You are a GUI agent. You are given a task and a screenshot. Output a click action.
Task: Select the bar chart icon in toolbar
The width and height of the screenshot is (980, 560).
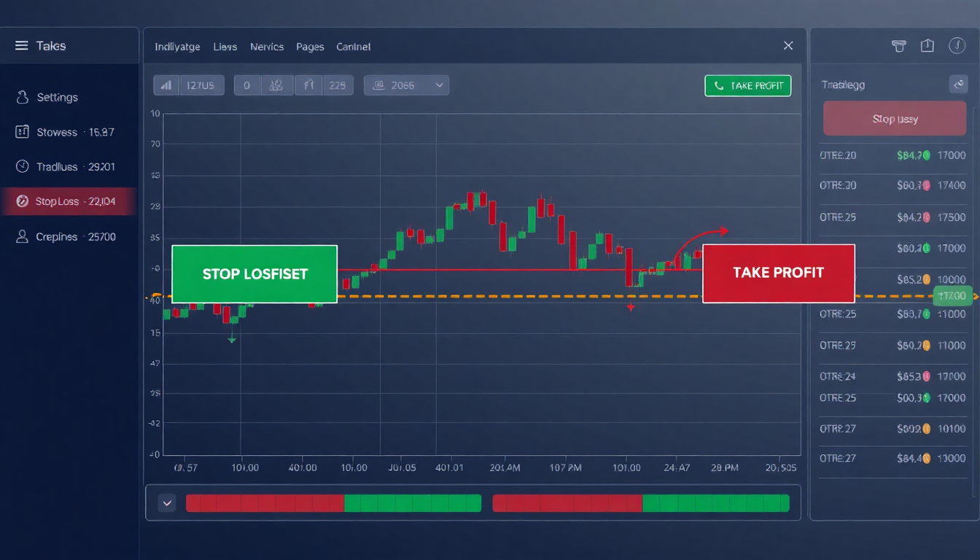click(166, 85)
